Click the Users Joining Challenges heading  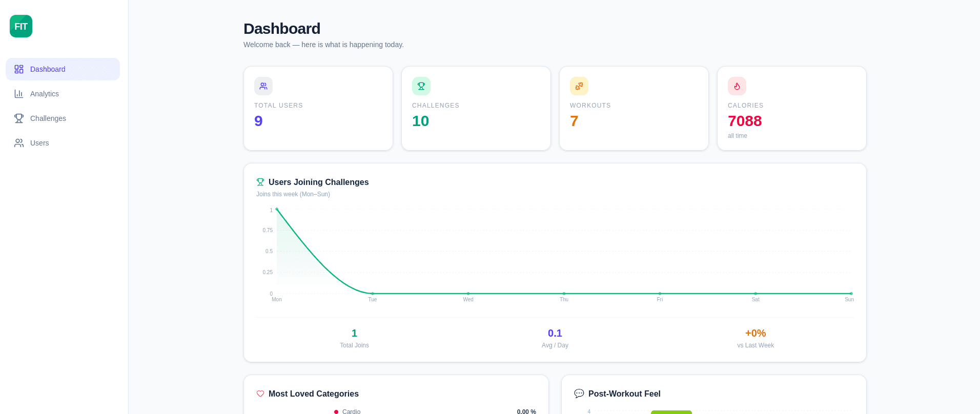(318, 182)
